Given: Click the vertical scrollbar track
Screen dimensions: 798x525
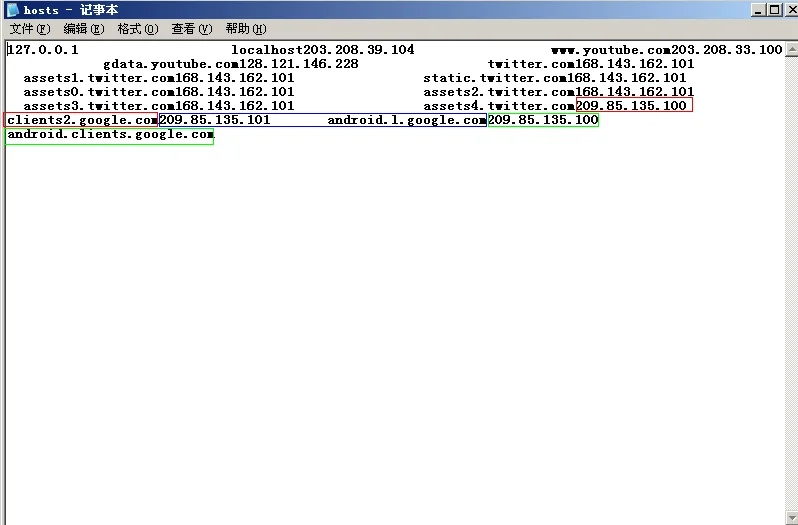Looking at the screenshot, I should click(792, 284).
